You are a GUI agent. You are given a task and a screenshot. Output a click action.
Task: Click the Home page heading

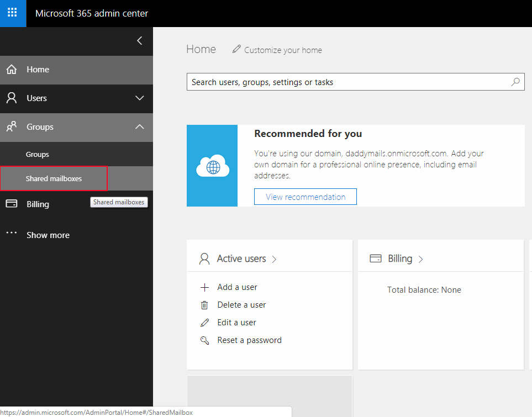201,49
